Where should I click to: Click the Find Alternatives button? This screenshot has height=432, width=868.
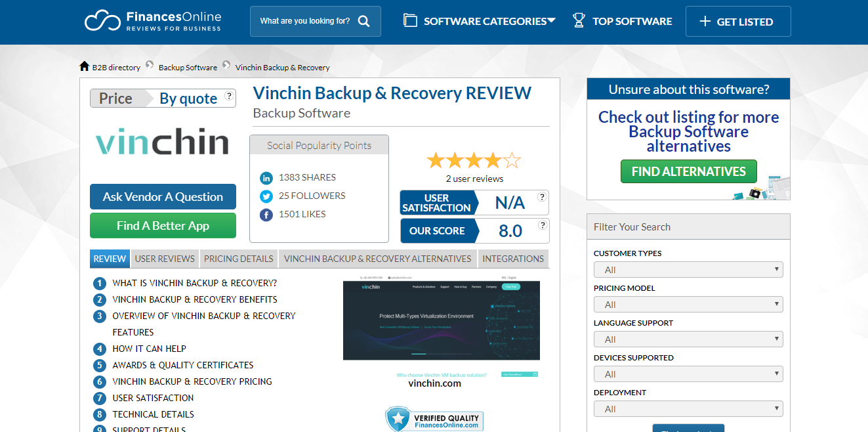pyautogui.click(x=689, y=171)
